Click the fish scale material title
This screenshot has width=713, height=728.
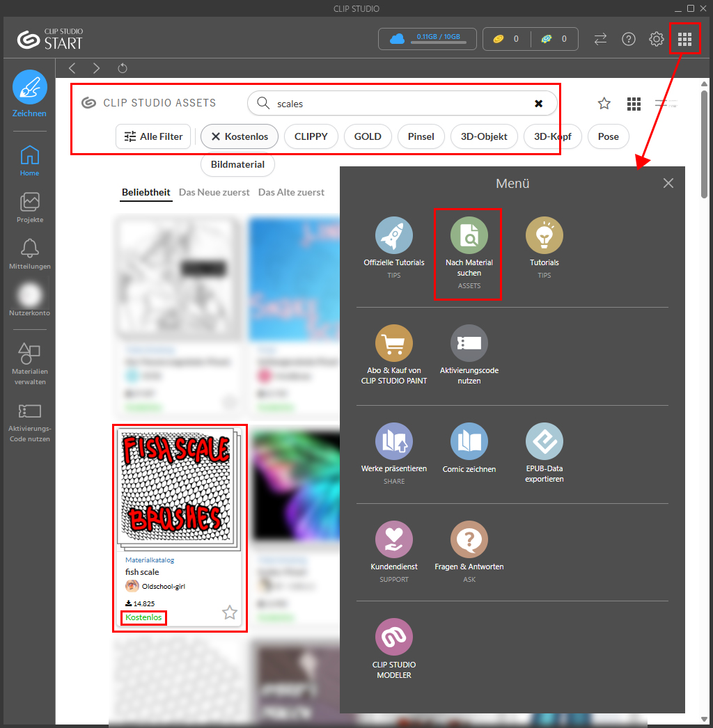tap(142, 572)
